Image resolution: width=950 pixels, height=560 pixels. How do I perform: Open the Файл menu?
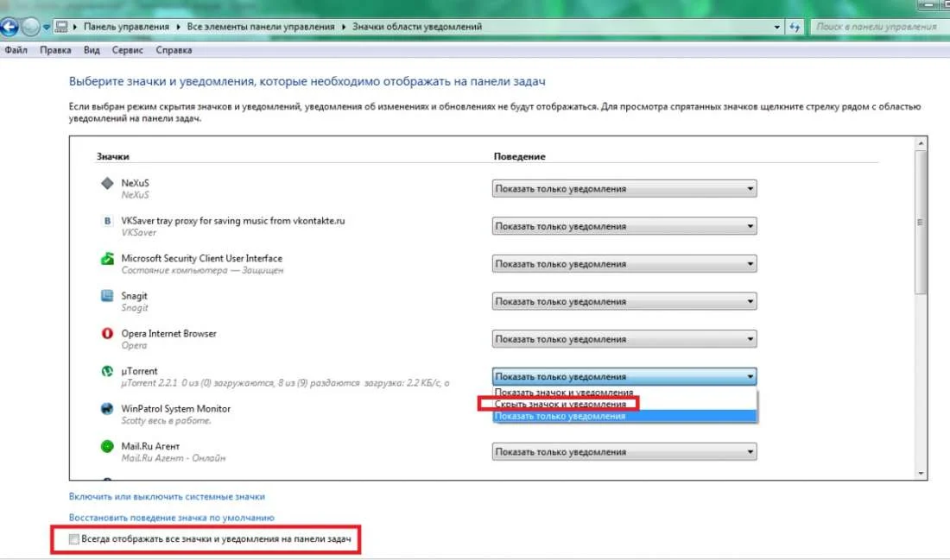[16, 50]
